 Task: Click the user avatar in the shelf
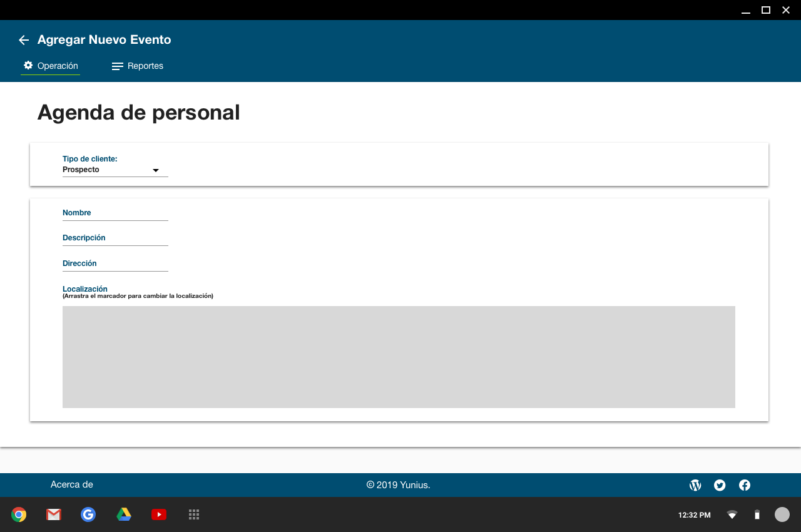pyautogui.click(x=782, y=514)
